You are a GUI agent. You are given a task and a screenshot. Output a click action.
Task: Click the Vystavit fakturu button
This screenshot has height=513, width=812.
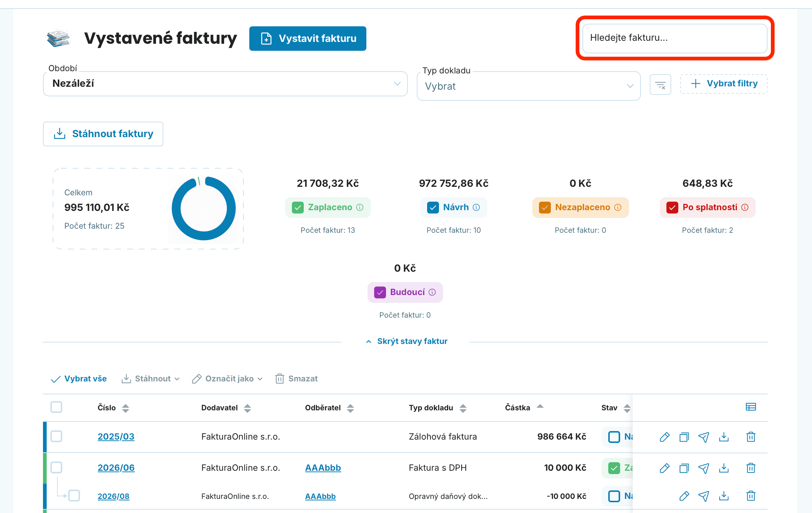coord(308,39)
